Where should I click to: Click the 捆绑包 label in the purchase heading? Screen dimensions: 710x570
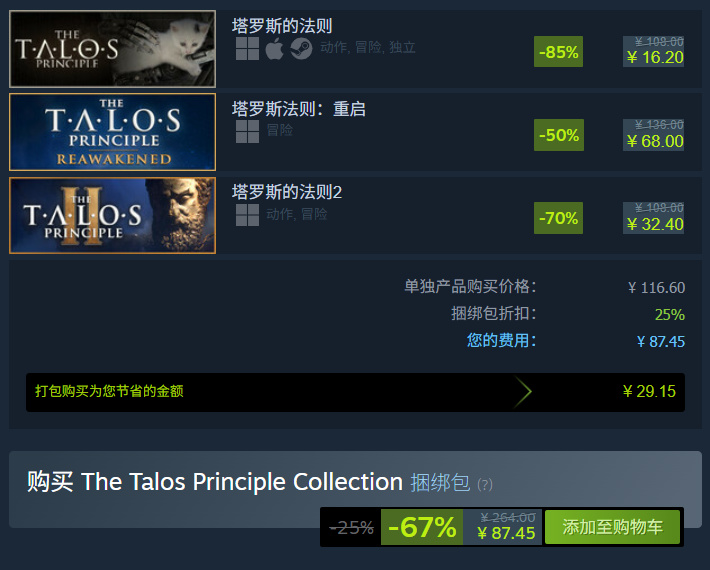click(440, 483)
